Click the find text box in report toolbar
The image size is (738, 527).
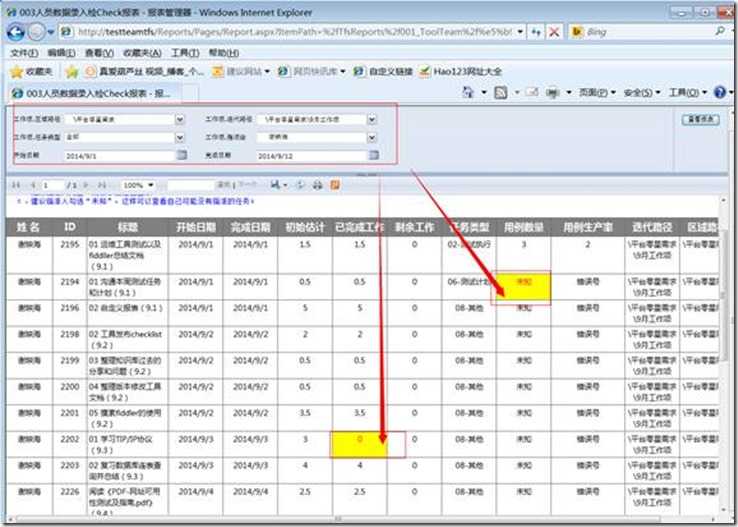click(x=190, y=185)
